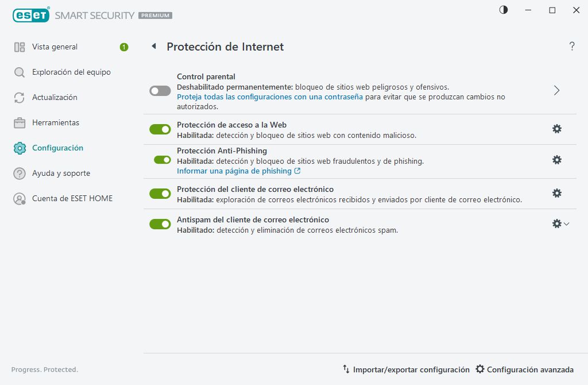Go back using the arrow next to Protección de Internet
This screenshot has height=385, width=588.
(153, 47)
